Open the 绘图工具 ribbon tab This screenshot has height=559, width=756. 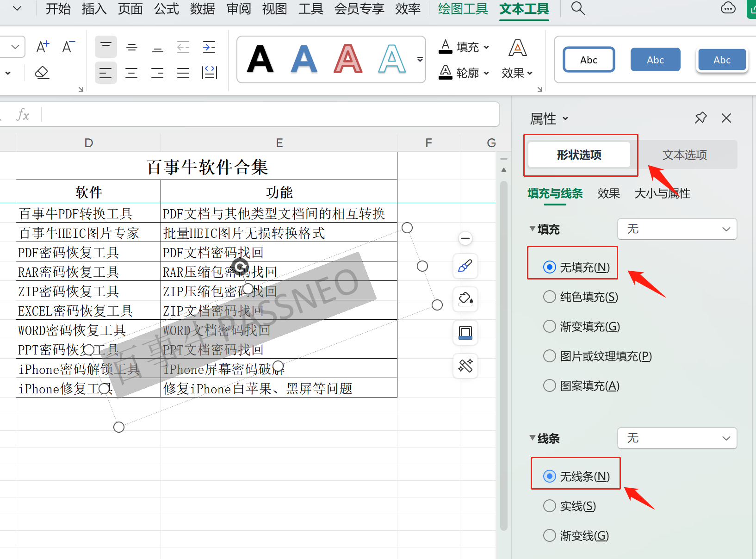click(463, 8)
